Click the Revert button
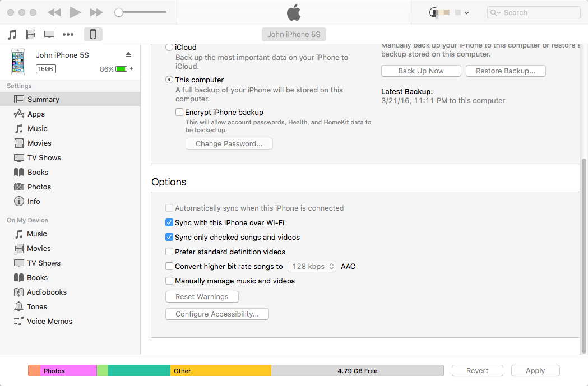Image resolution: width=588 pixels, height=386 pixels. pyautogui.click(x=478, y=371)
